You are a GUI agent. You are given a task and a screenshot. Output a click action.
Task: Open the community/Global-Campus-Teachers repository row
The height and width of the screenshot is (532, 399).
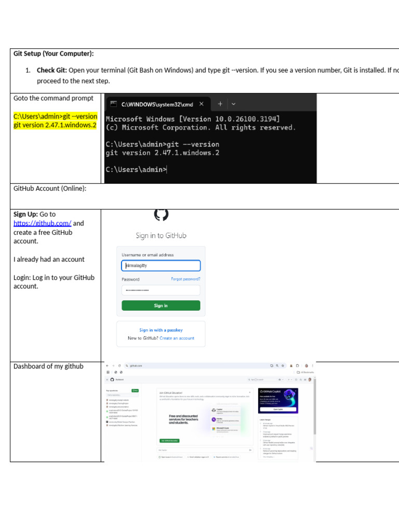121,422
